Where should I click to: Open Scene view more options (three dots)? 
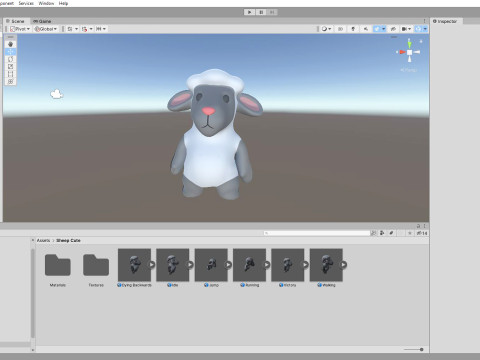coord(424,21)
